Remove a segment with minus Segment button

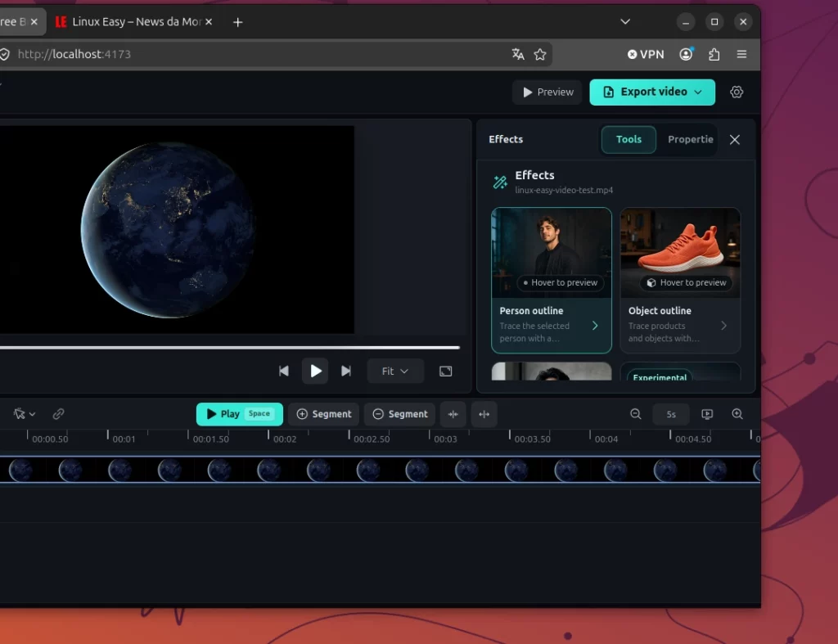coord(399,414)
